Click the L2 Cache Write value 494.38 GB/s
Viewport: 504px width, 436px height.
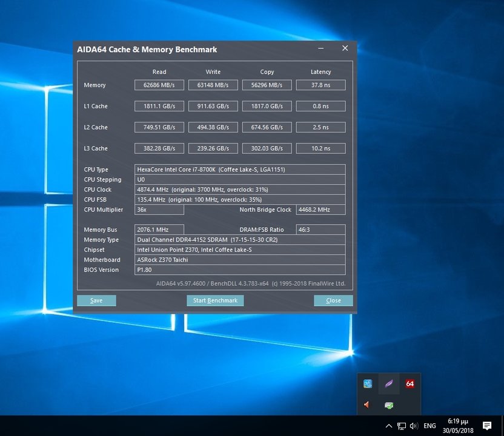click(213, 127)
